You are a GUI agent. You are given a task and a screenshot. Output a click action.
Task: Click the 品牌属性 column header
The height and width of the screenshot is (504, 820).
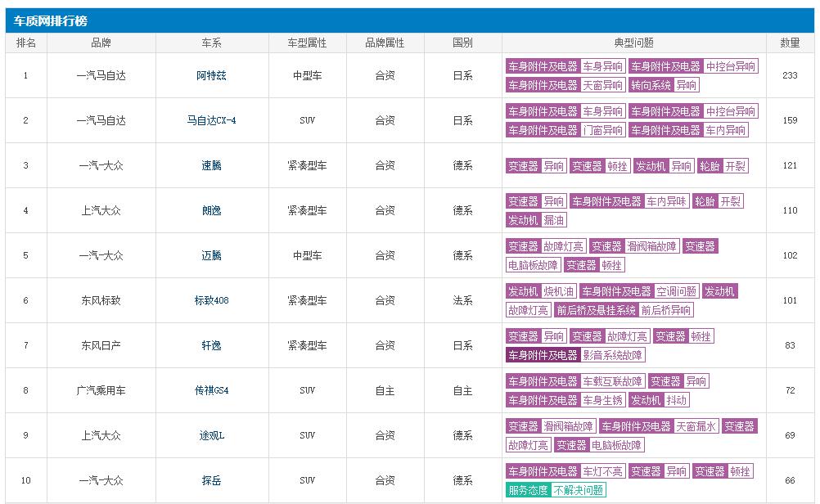[x=385, y=43]
